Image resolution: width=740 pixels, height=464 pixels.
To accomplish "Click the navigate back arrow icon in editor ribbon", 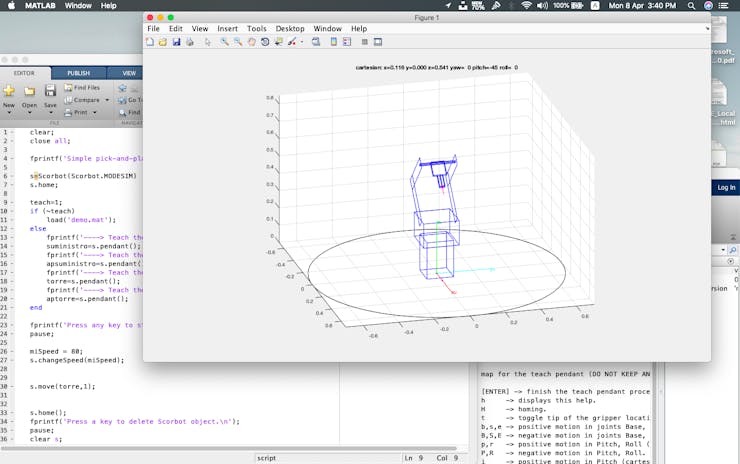I will [122, 88].
